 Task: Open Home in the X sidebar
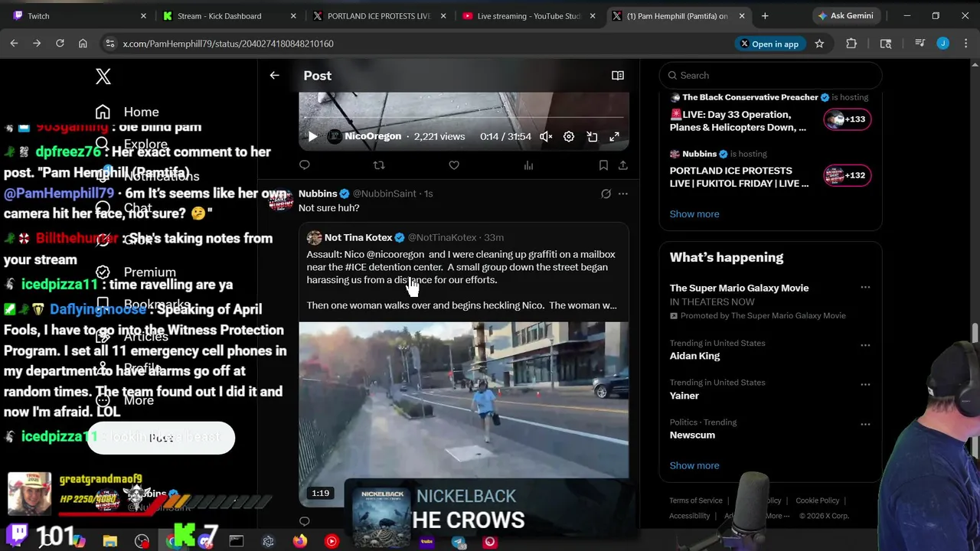coord(127,112)
